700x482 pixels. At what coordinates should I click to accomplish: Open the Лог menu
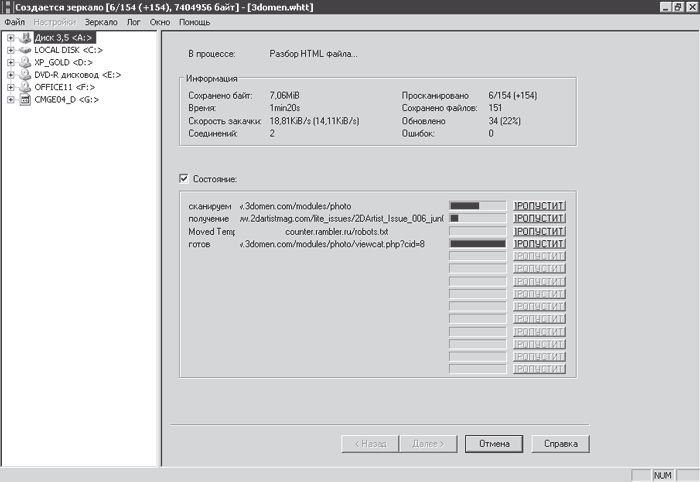(133, 22)
